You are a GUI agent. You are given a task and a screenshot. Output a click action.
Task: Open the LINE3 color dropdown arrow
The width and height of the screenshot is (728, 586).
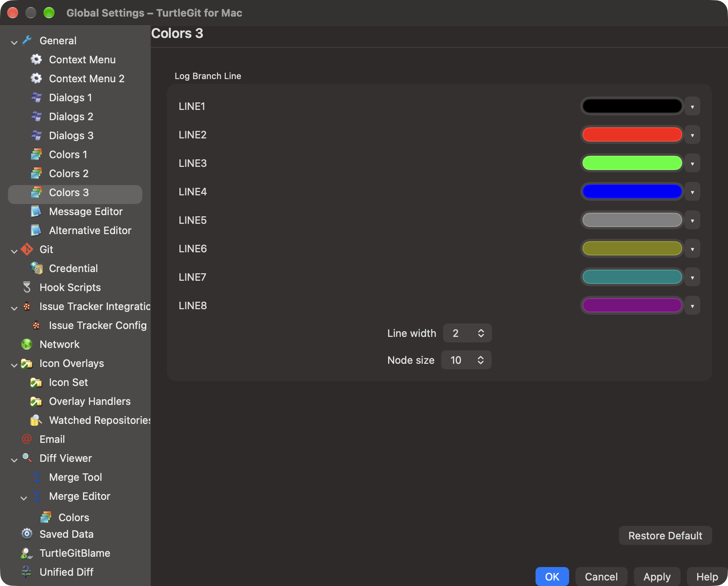[692, 163]
